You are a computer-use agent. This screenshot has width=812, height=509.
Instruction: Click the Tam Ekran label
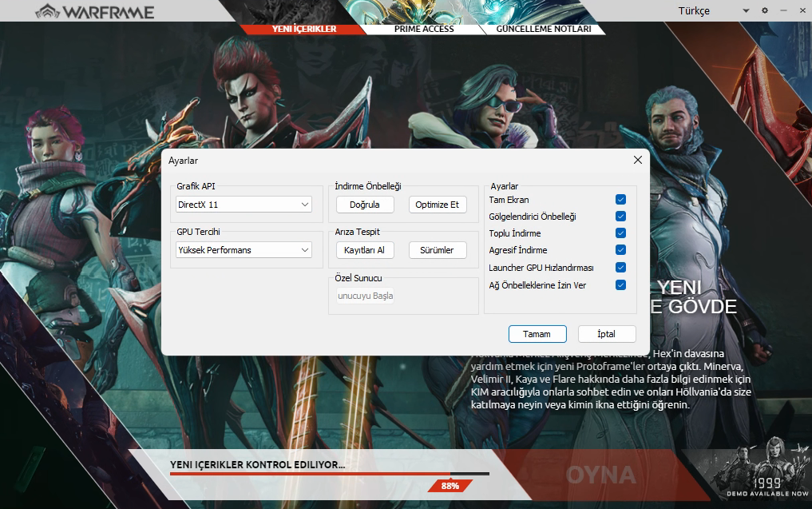[509, 200]
